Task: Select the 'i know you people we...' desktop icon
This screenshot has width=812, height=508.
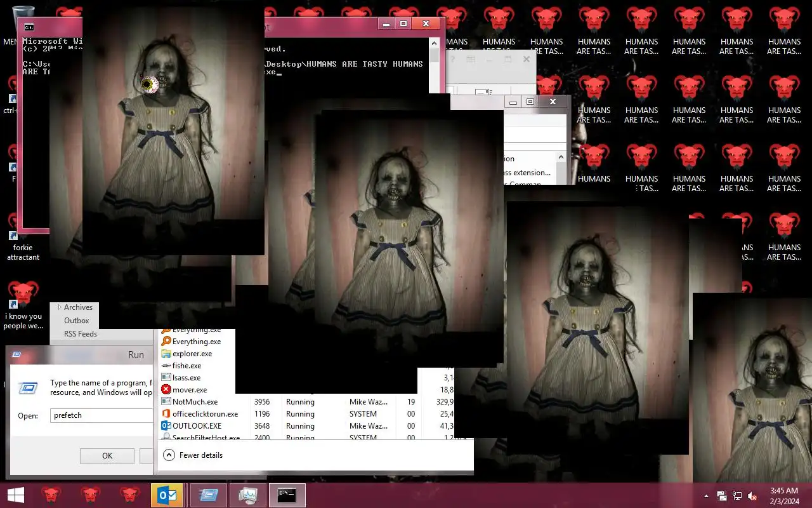Action: coord(23,307)
